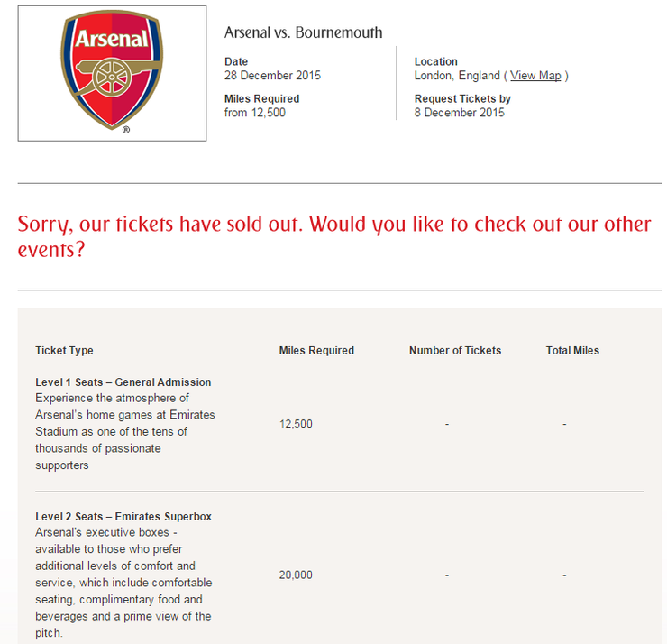Click the 'from 12,500' miles text
The width and height of the screenshot is (667, 644).
[255, 113]
